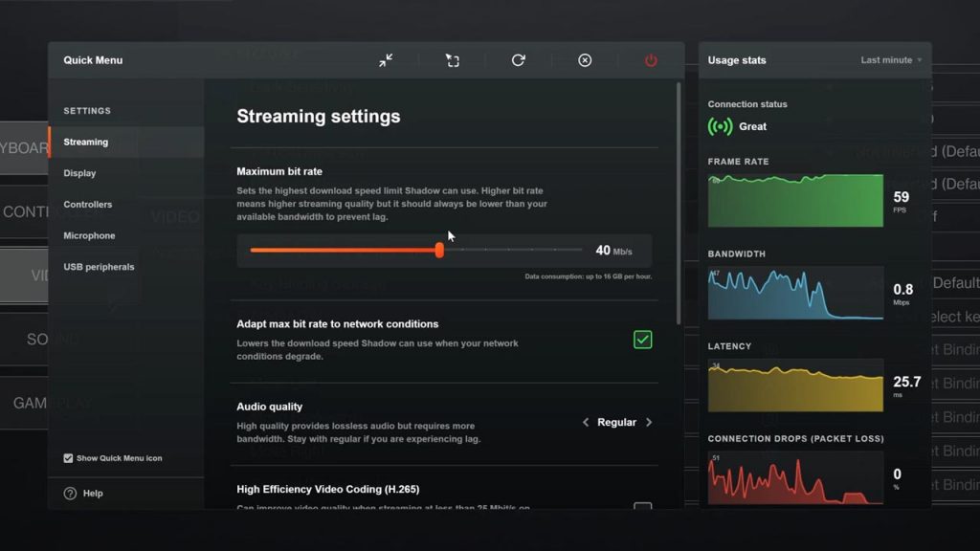Open the Help link
The width and height of the screenshot is (980, 551).
pos(93,494)
